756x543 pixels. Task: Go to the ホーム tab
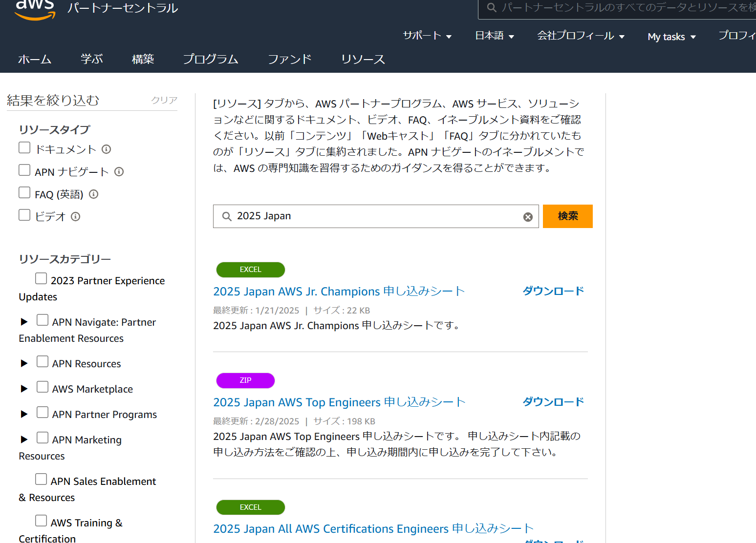35,59
